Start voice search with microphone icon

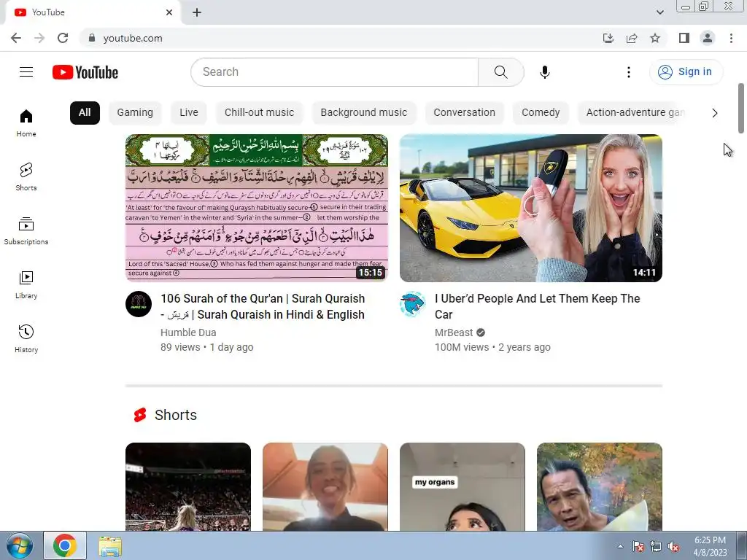pyautogui.click(x=545, y=72)
